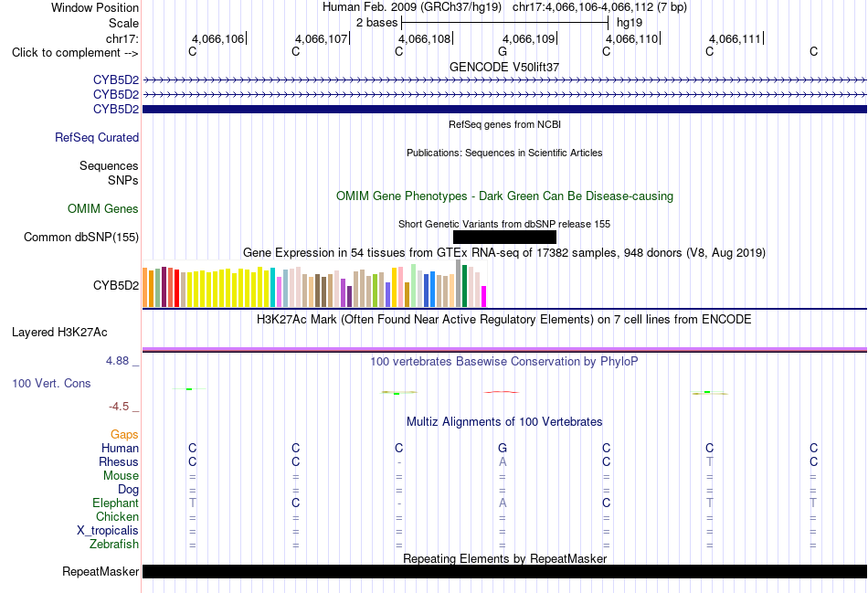The height and width of the screenshot is (593, 868).
Task: Open Repeating Elements by RepeatMasker title
Action: coord(504,558)
